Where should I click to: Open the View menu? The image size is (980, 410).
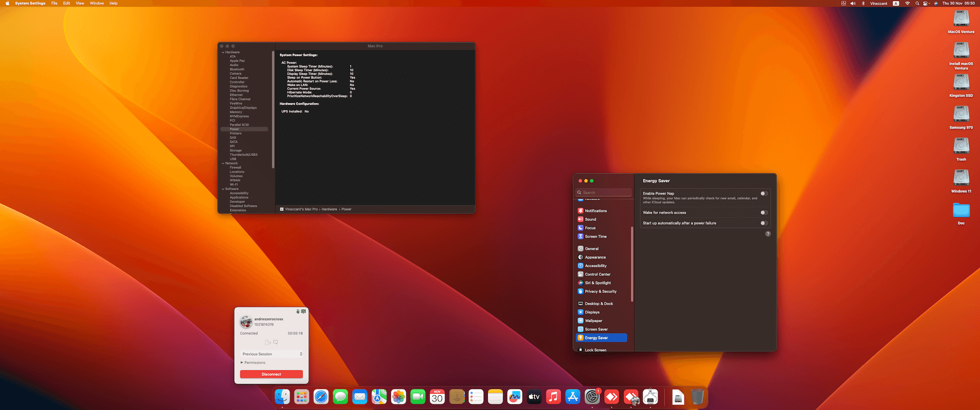80,3
